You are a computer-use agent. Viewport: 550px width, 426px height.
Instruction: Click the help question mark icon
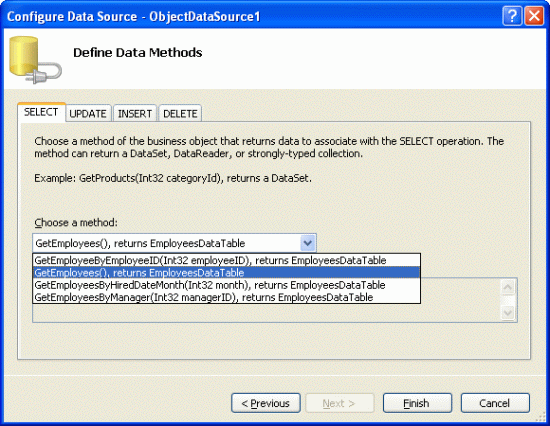pyautogui.click(x=512, y=16)
